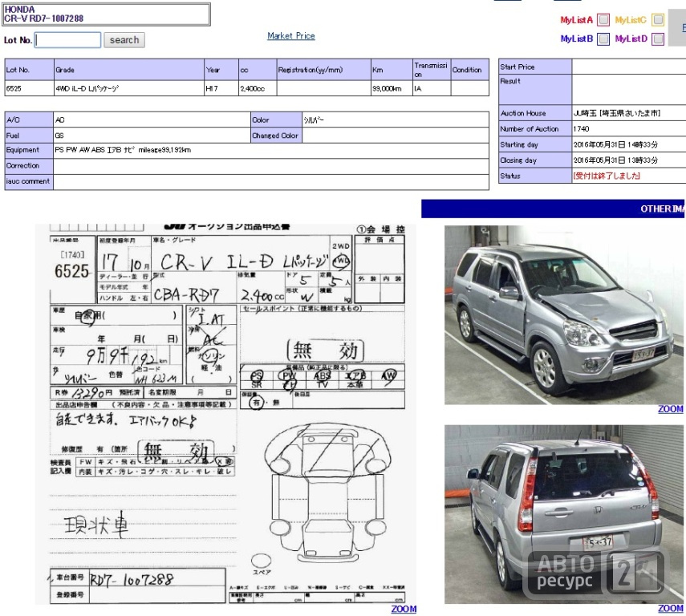Tick the MyListC checkbox

tap(658, 20)
